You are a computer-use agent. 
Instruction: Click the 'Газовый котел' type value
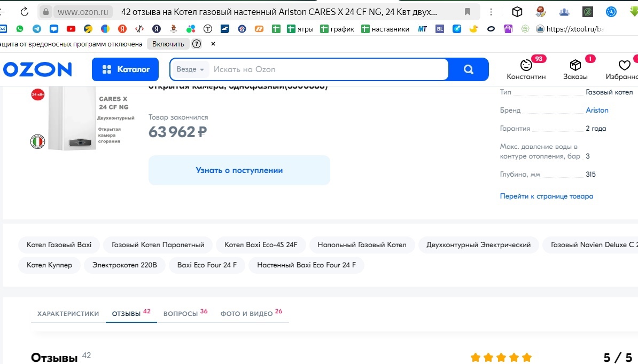click(x=609, y=92)
